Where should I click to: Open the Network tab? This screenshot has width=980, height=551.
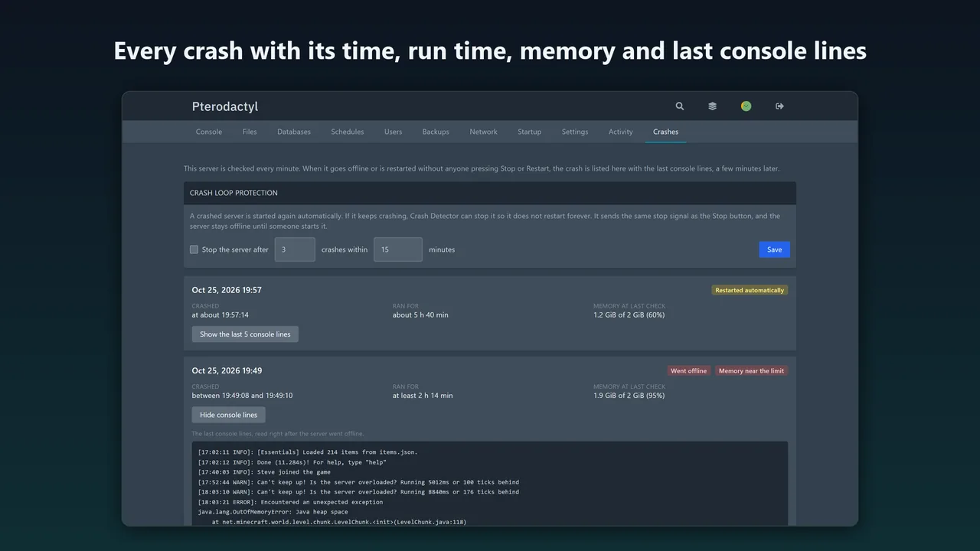click(484, 132)
